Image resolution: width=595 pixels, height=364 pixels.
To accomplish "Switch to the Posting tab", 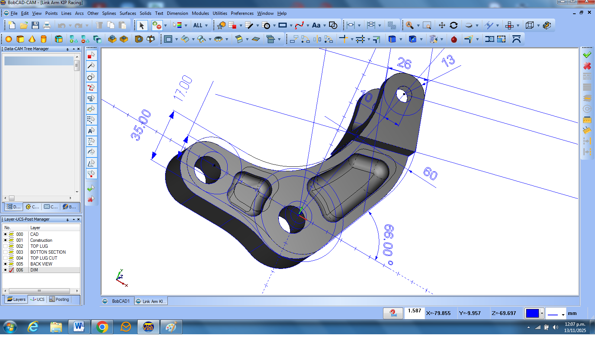I will [x=59, y=299].
